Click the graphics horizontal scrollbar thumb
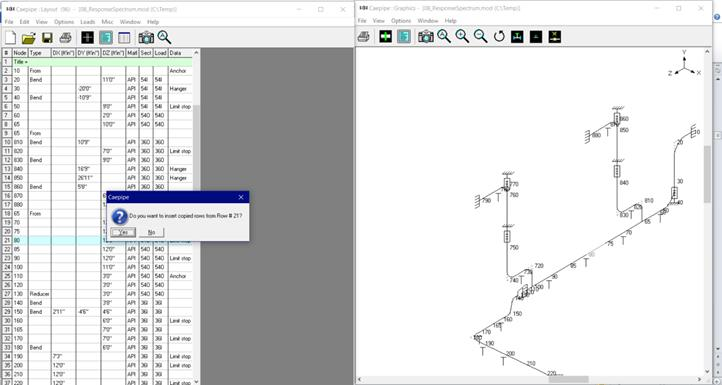 coord(568,379)
